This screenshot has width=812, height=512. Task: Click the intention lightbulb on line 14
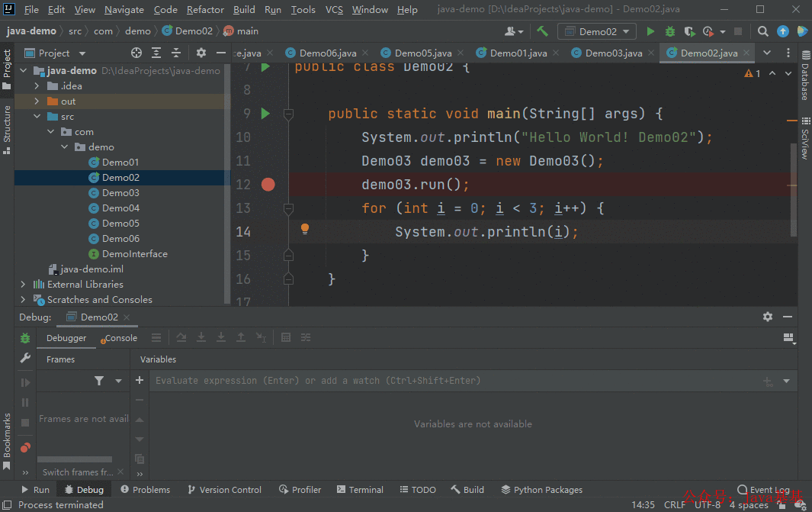(305, 229)
